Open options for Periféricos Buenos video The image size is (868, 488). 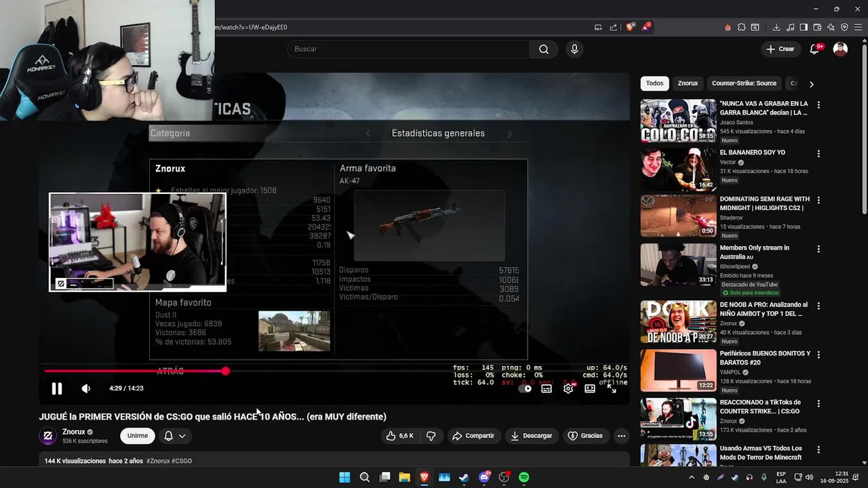click(818, 354)
